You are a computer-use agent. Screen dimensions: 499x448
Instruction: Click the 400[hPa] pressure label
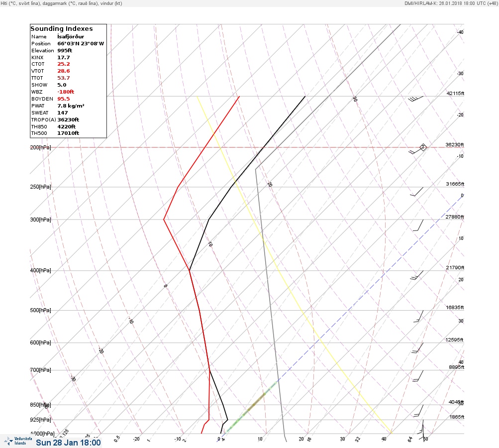tap(40, 270)
